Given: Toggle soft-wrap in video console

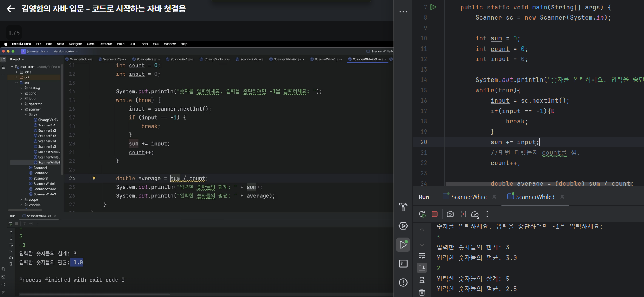Looking at the screenshot, I should pyautogui.click(x=11, y=245).
